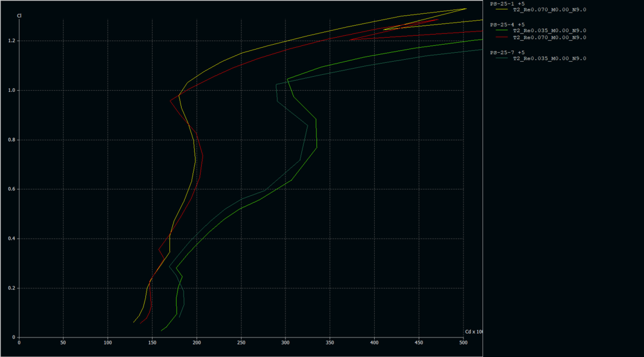
Task: Click the red line swatch under PS-25-4
Action: [501, 37]
